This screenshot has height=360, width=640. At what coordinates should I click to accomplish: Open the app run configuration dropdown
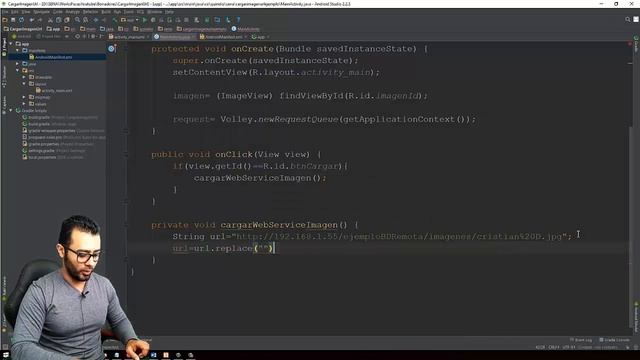click(130, 20)
